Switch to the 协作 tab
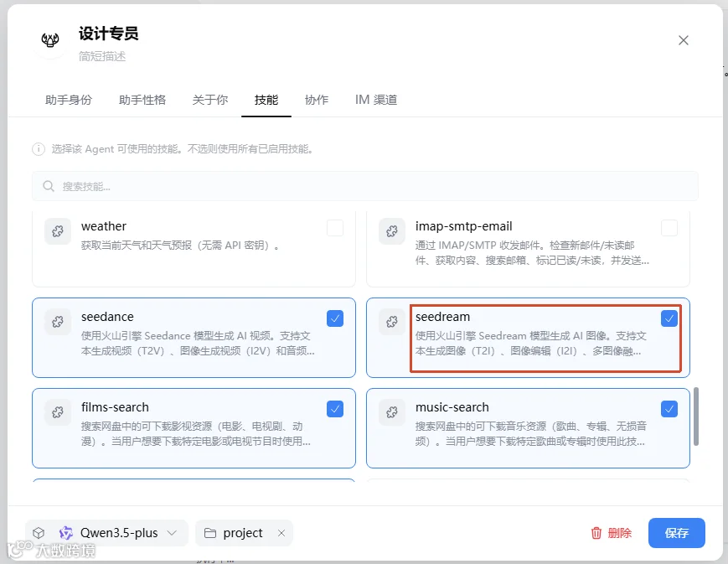 317,100
